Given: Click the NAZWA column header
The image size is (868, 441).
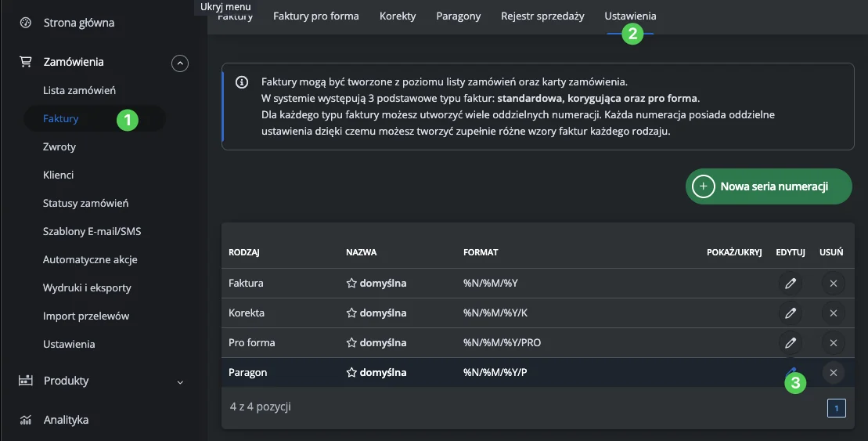Looking at the screenshot, I should pos(362,252).
